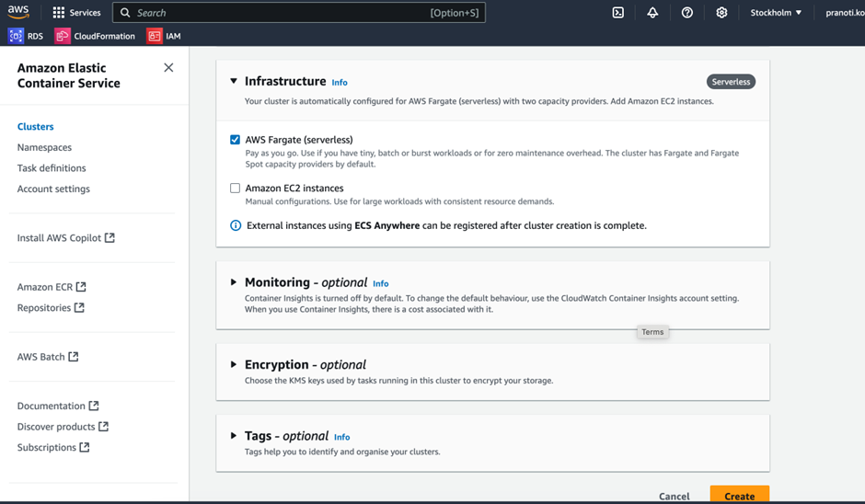
Task: Click the Terms button
Action: click(x=652, y=332)
